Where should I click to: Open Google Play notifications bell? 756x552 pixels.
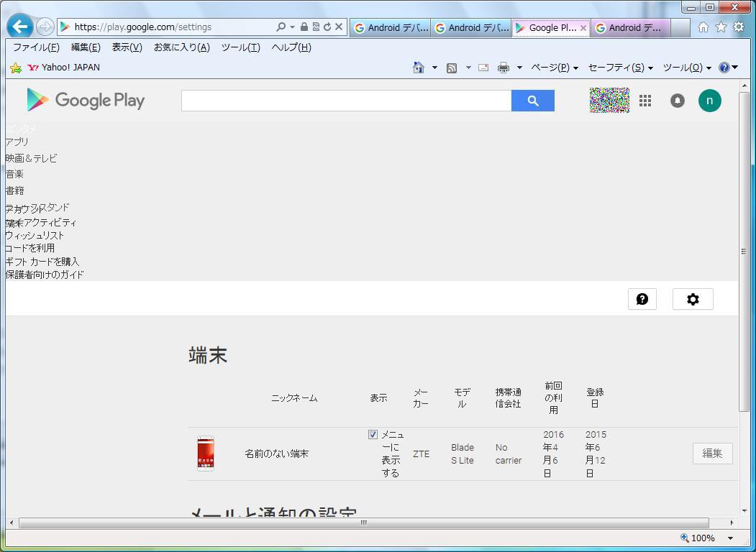(678, 101)
